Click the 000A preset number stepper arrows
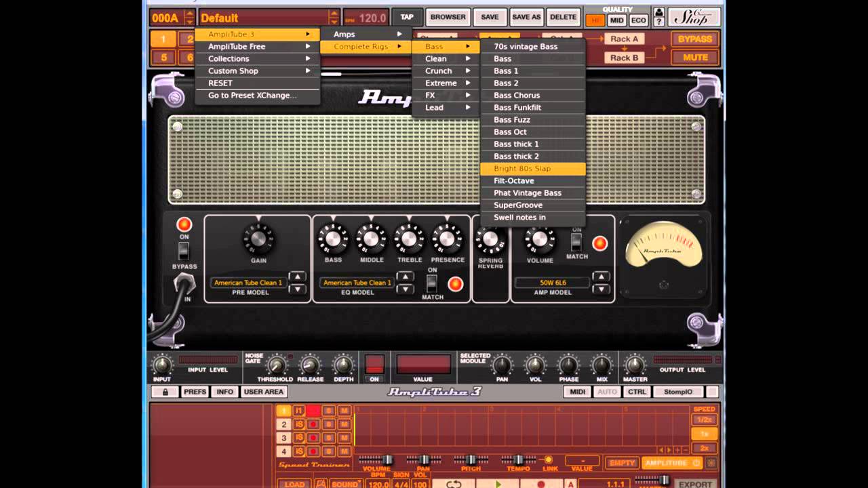Screen dimensions: 868x488 (x=189, y=18)
